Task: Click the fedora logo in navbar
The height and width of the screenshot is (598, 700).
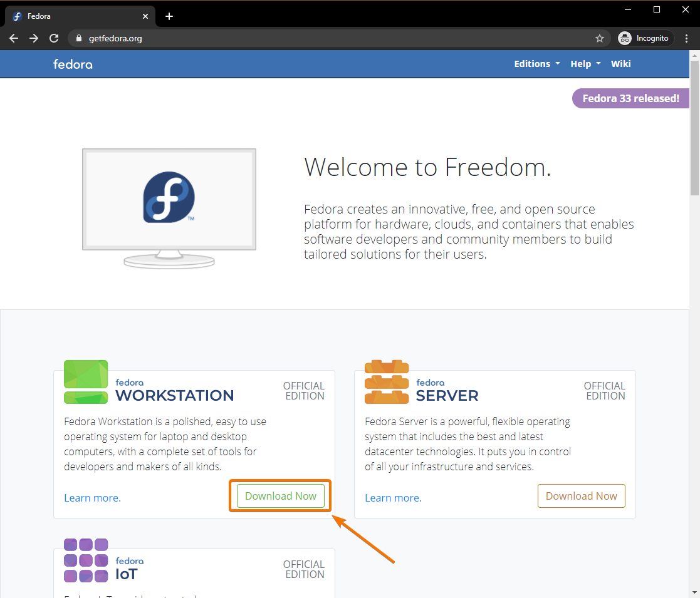Action: [x=73, y=64]
